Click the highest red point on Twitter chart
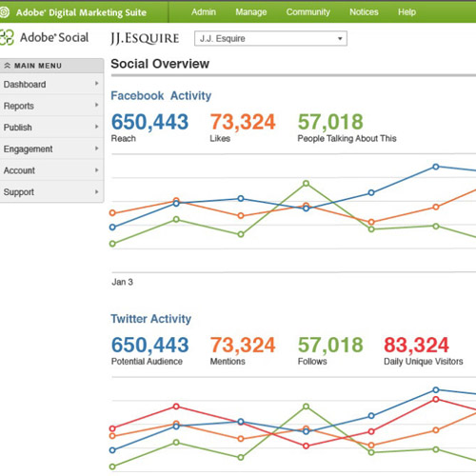This screenshot has height=476, width=476. coord(436,399)
